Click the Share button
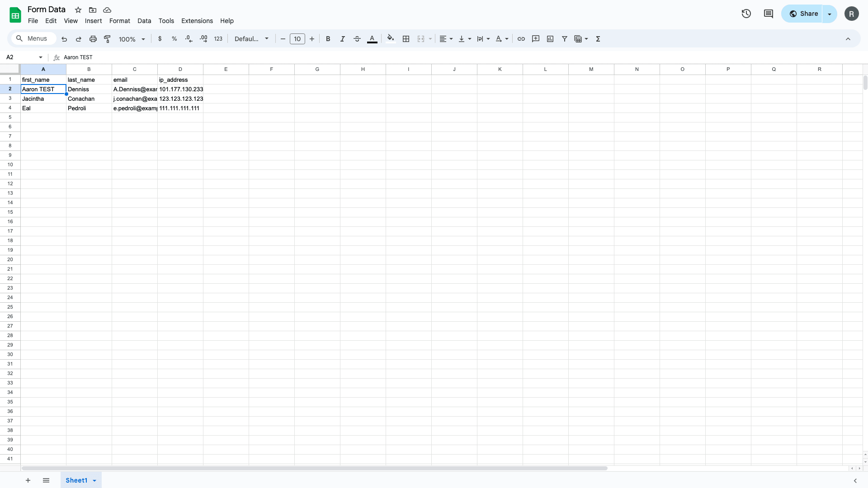 [804, 14]
